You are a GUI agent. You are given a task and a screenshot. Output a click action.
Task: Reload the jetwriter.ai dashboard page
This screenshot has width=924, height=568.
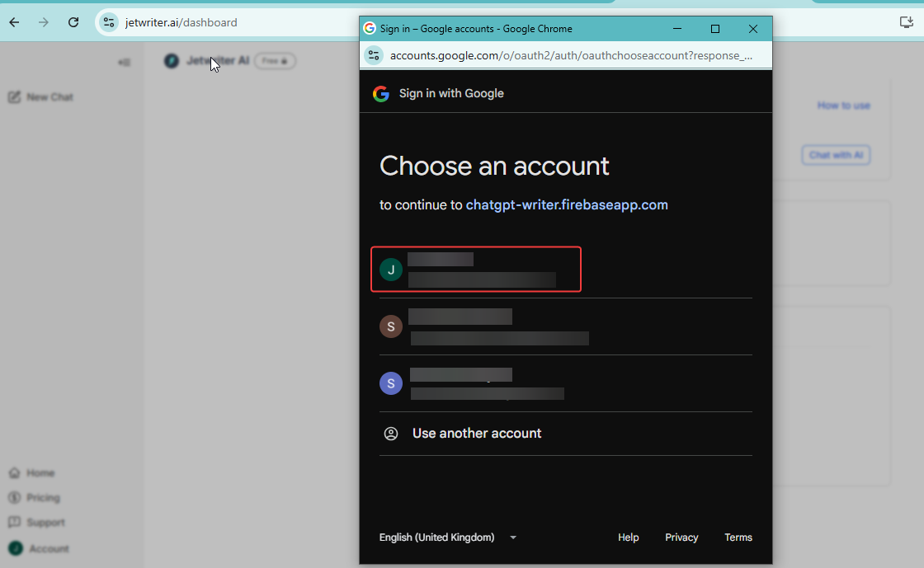click(73, 22)
